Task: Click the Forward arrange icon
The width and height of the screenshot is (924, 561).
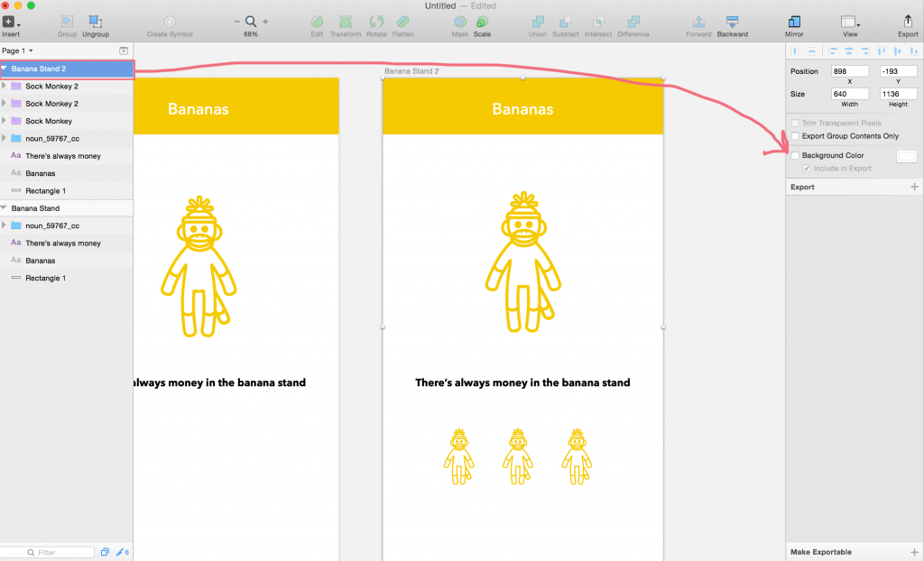Action: click(698, 21)
